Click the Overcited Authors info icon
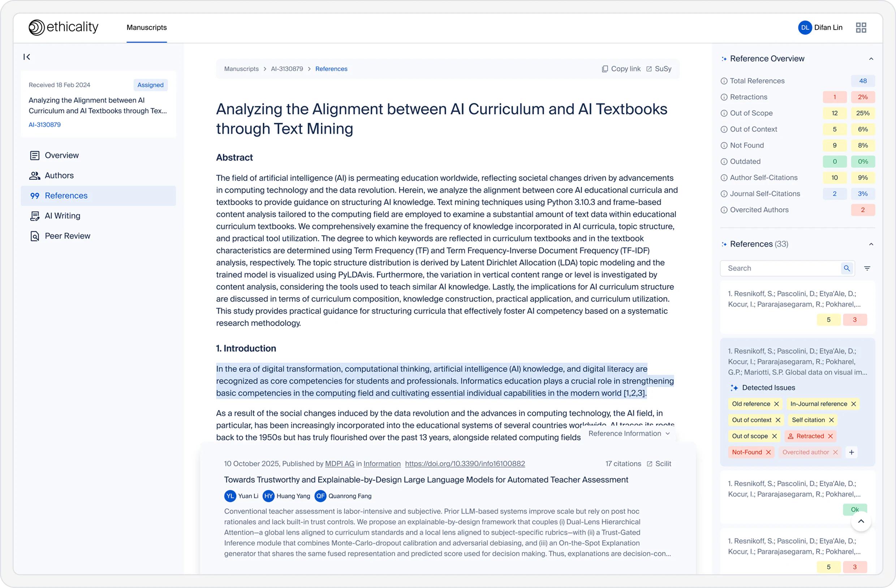896x588 pixels. click(x=724, y=210)
